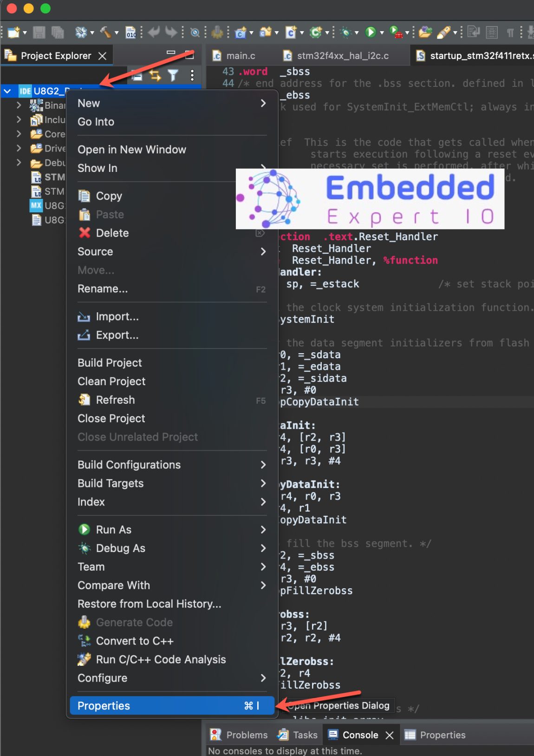Image resolution: width=534 pixels, height=756 pixels.
Task: Open the Device Configuration Tool gear icon
Action: [x=217, y=33]
